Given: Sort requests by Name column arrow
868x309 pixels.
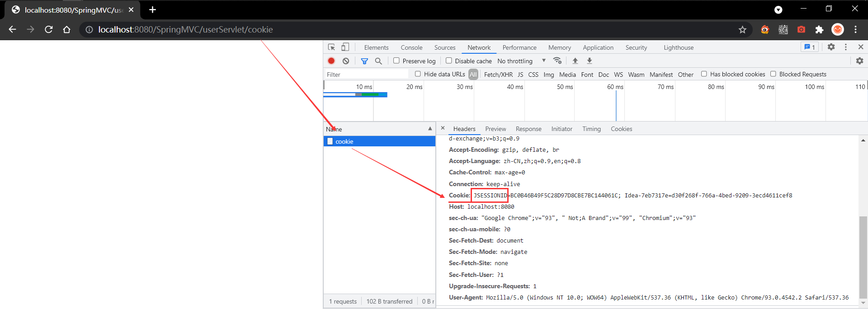Looking at the screenshot, I should click(430, 129).
